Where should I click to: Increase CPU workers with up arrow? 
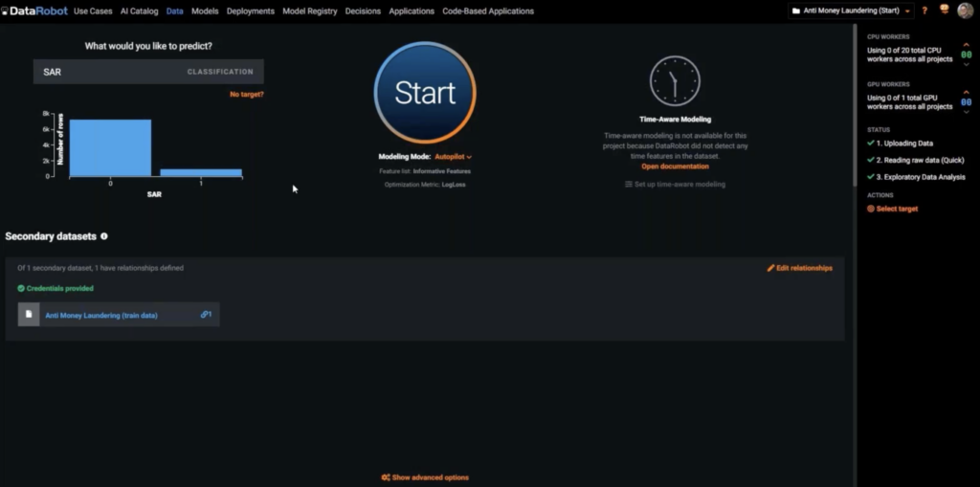(967, 44)
